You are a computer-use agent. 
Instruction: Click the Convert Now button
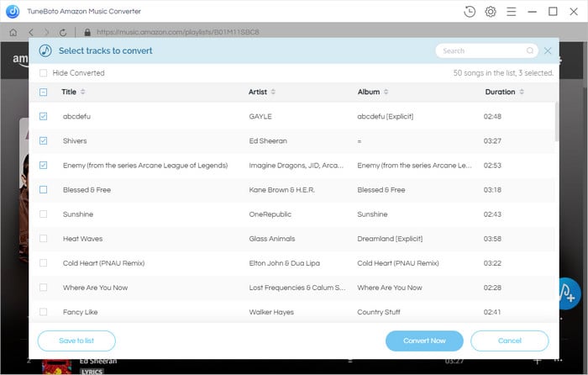(x=424, y=341)
